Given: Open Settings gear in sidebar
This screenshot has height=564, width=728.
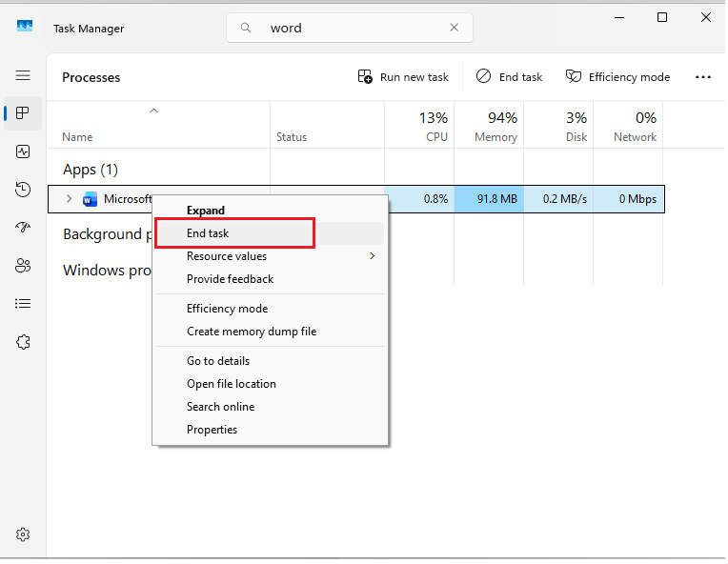Looking at the screenshot, I should (x=23, y=534).
